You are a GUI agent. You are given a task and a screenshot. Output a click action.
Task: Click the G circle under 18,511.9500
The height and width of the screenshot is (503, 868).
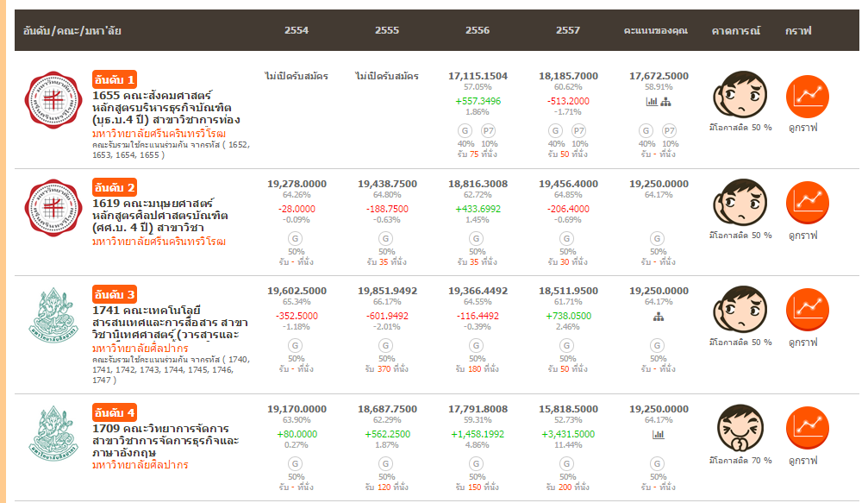tap(567, 346)
